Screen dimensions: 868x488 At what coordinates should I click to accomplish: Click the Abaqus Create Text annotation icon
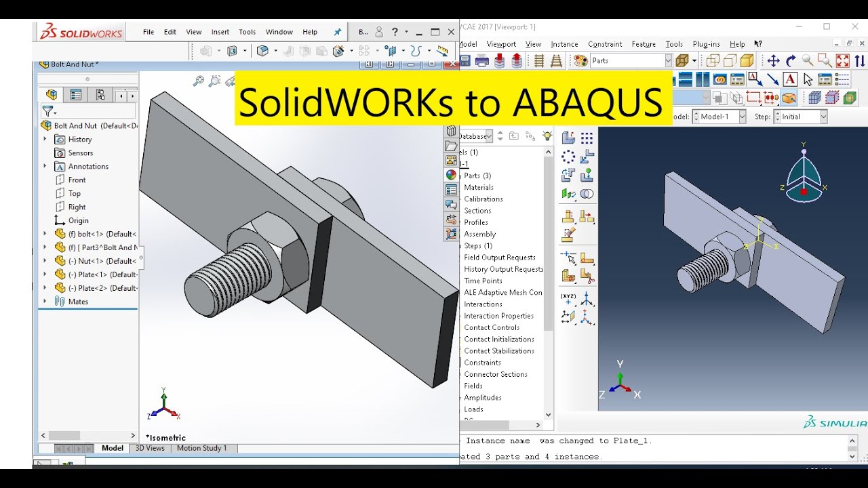(789, 79)
